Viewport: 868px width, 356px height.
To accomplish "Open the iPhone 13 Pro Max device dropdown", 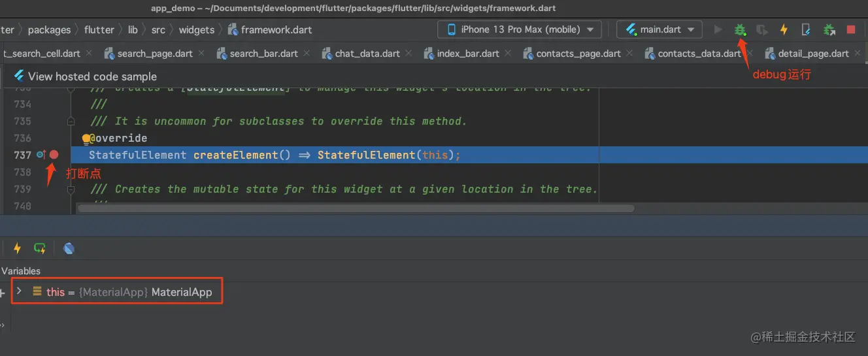I will tap(520, 29).
